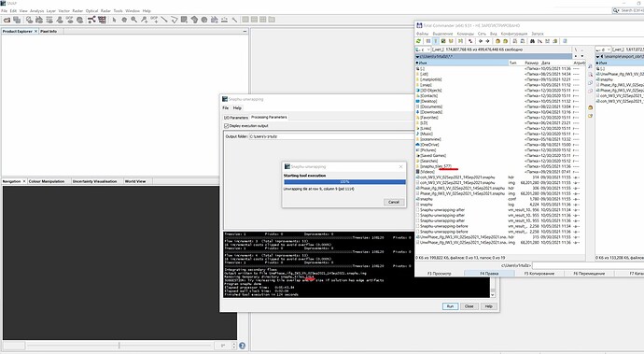Save Product icon in SNAP toolbar

point(17,20)
